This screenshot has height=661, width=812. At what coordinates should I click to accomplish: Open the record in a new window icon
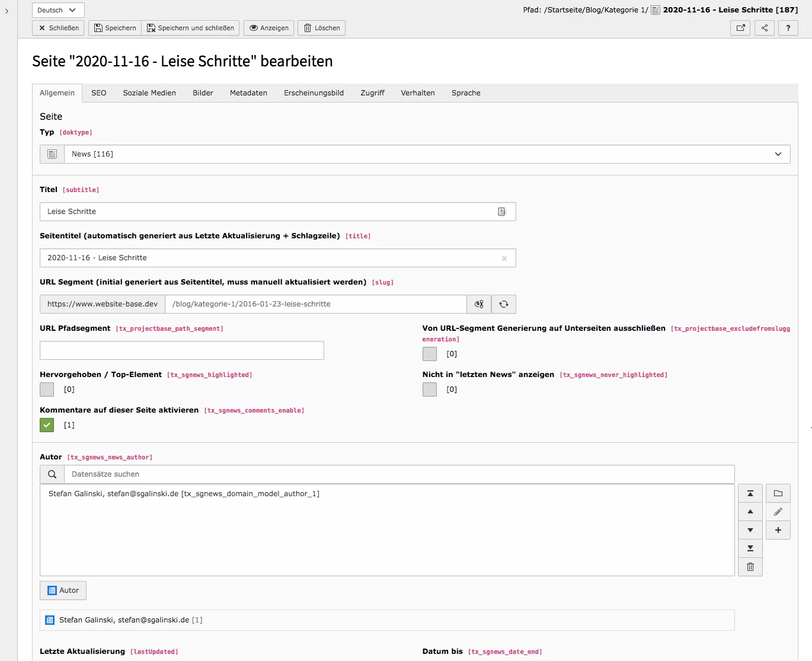click(x=740, y=28)
